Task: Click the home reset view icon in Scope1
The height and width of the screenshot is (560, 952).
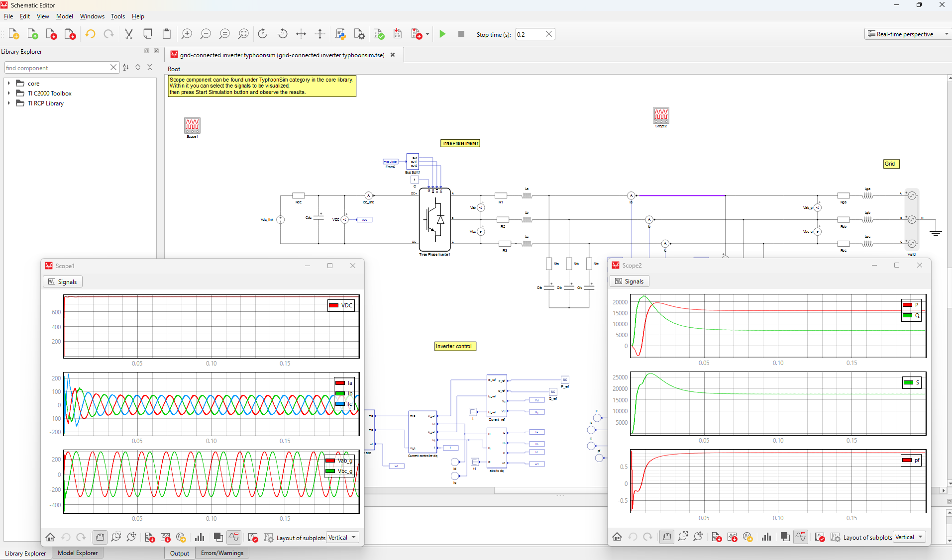Action: pyautogui.click(x=50, y=537)
